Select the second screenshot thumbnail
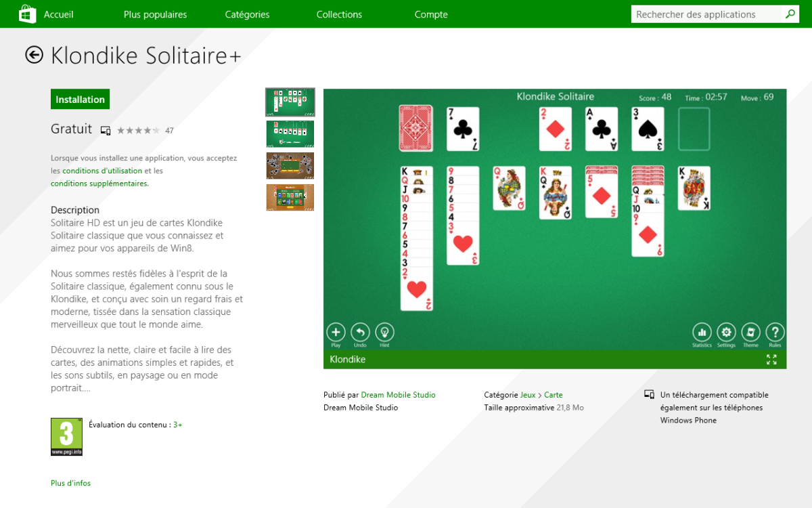 (290, 134)
